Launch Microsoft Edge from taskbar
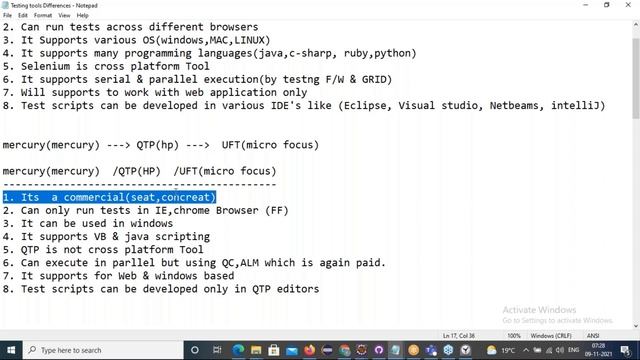Screen dimensions: 640x360 pyautogui.click(x=238, y=350)
